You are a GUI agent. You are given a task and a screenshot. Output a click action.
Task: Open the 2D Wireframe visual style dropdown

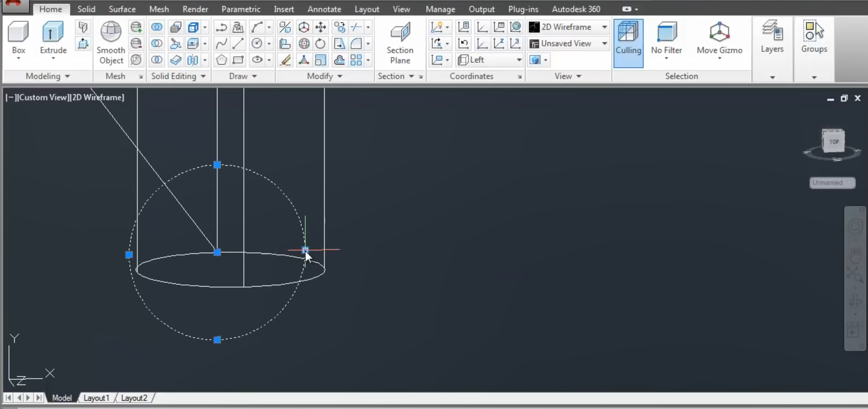[x=568, y=27]
